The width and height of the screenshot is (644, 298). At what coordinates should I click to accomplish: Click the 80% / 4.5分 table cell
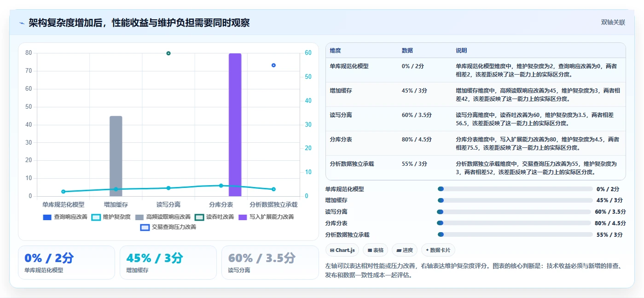coord(417,139)
